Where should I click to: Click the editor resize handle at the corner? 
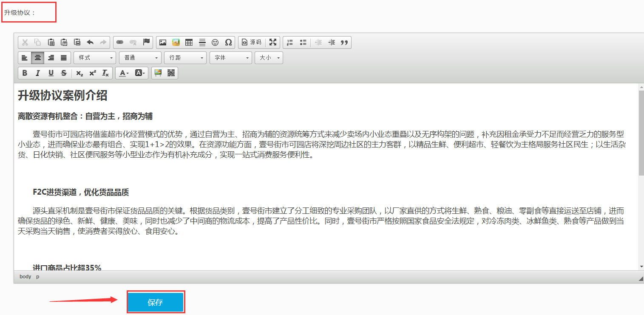(x=641, y=278)
